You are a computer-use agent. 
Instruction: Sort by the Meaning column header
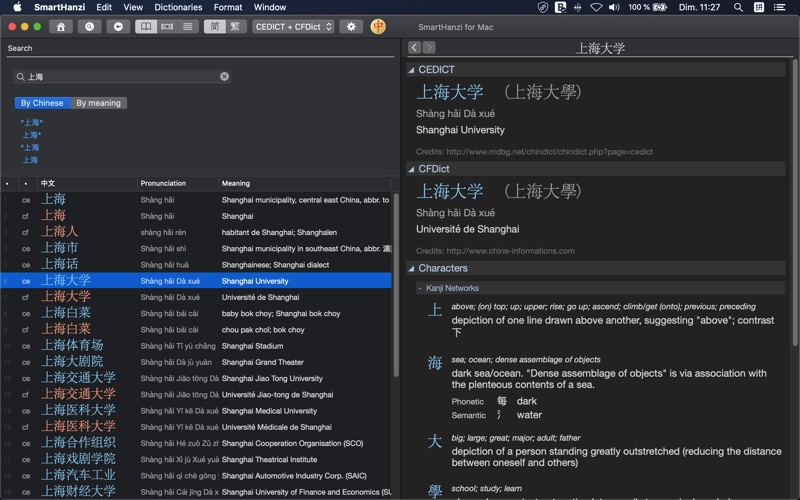coord(304,183)
